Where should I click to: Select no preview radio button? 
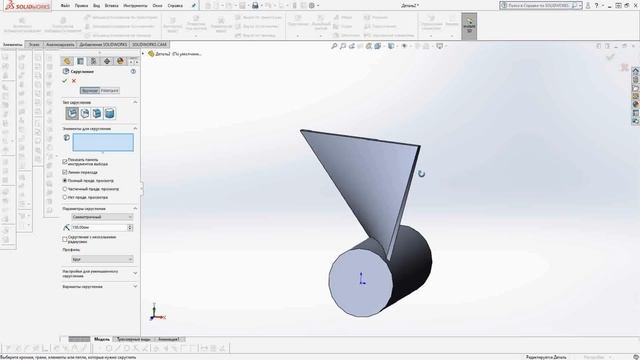(65, 197)
